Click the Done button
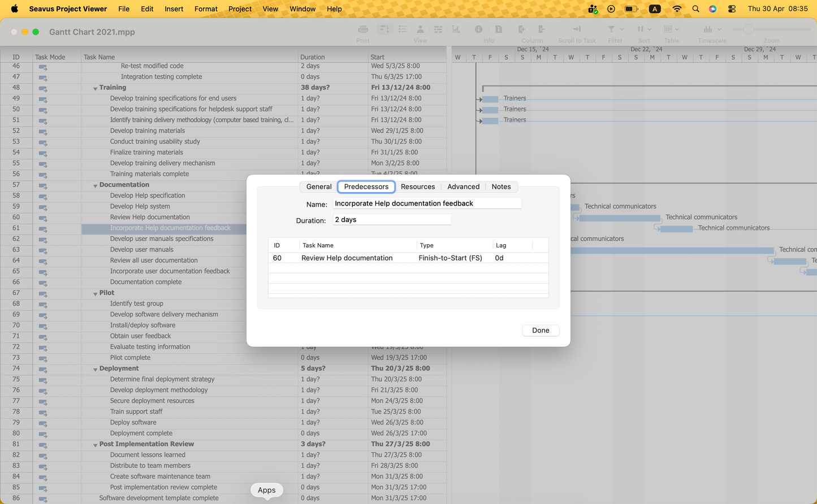Image resolution: width=817 pixels, height=504 pixels. pyautogui.click(x=541, y=331)
